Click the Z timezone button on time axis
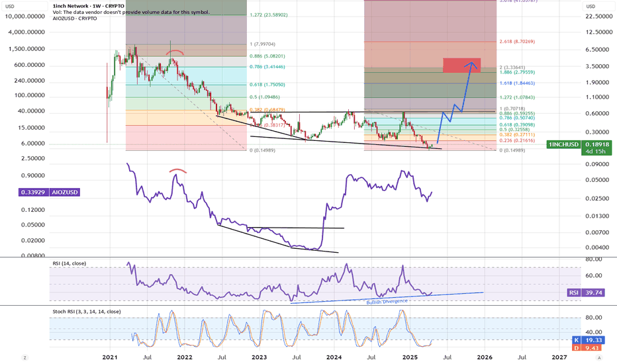 click(x=24, y=357)
